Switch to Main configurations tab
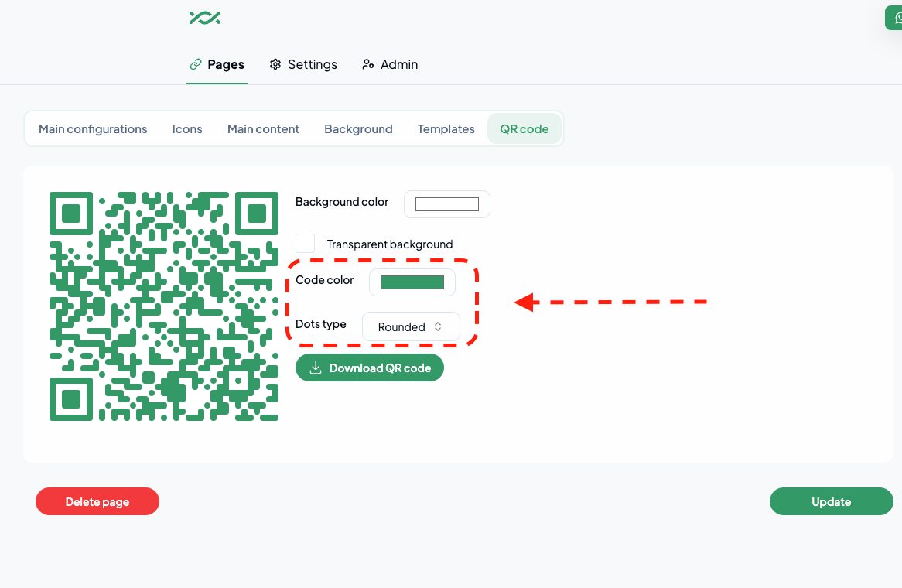This screenshot has width=902, height=588. [x=93, y=129]
